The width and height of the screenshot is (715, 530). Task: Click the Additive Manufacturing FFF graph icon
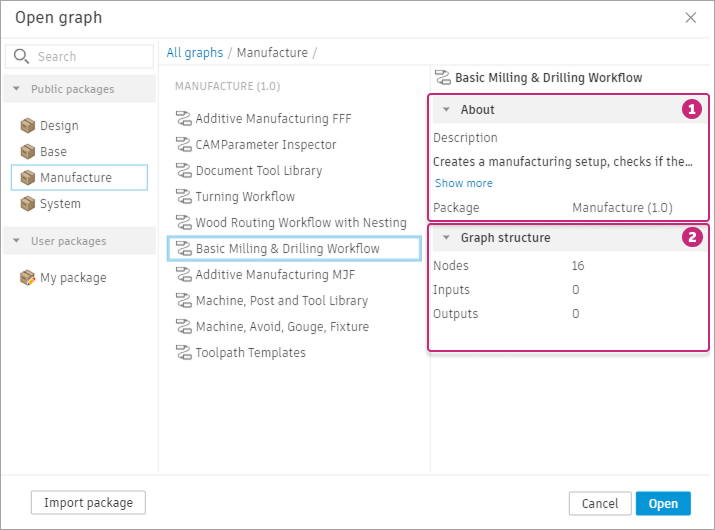click(184, 119)
